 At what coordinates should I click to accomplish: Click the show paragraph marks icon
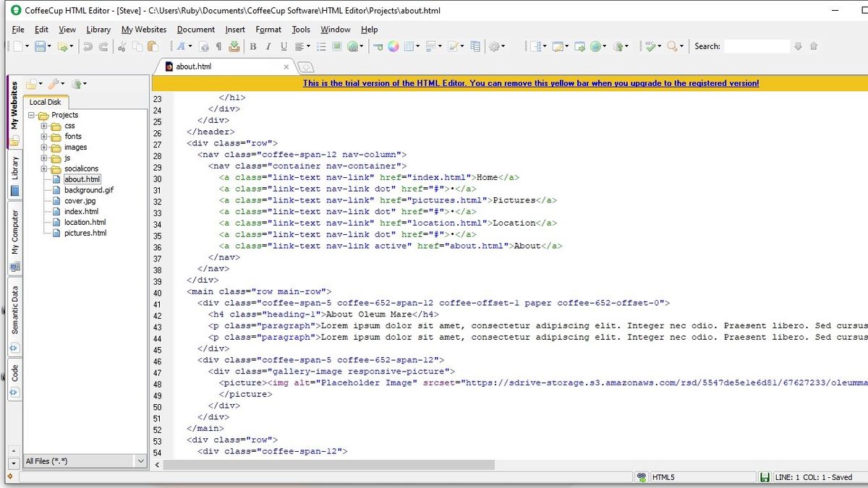tap(218, 46)
